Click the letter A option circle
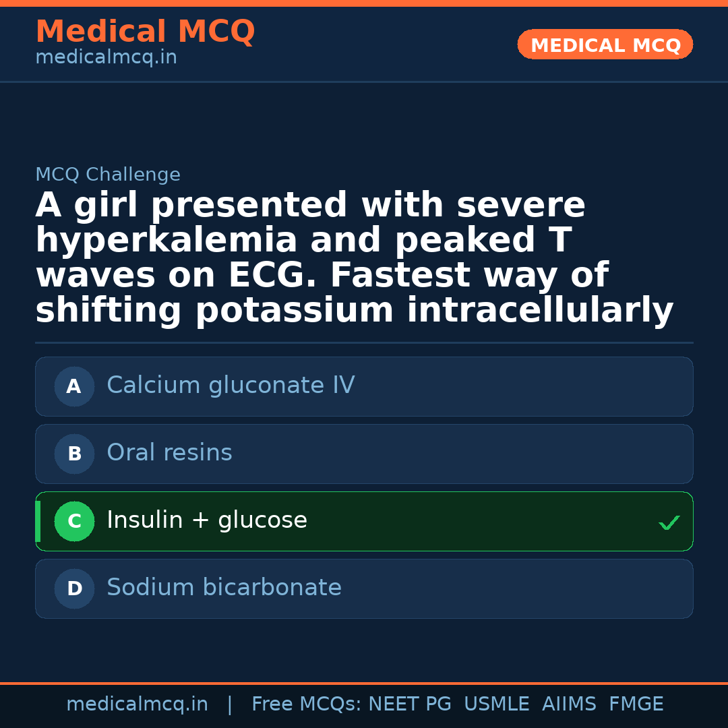The width and height of the screenshot is (728, 728). point(74,386)
